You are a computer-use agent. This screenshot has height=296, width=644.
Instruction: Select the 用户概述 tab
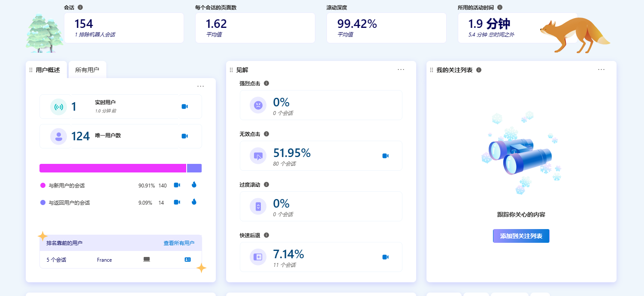(x=48, y=70)
